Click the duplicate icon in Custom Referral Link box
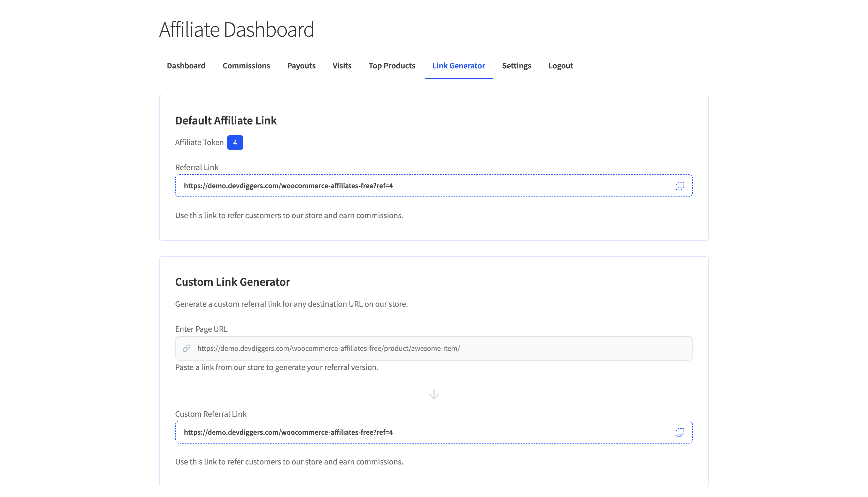868x497 pixels. pyautogui.click(x=679, y=432)
